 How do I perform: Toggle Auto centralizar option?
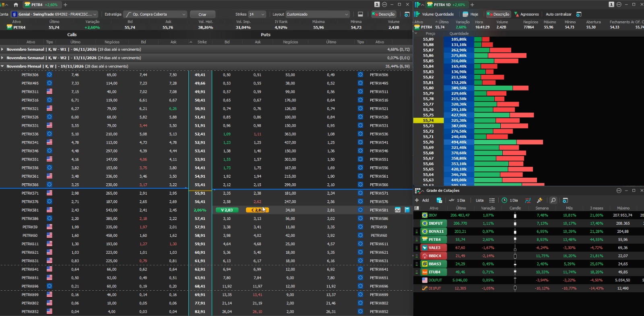(x=558, y=14)
